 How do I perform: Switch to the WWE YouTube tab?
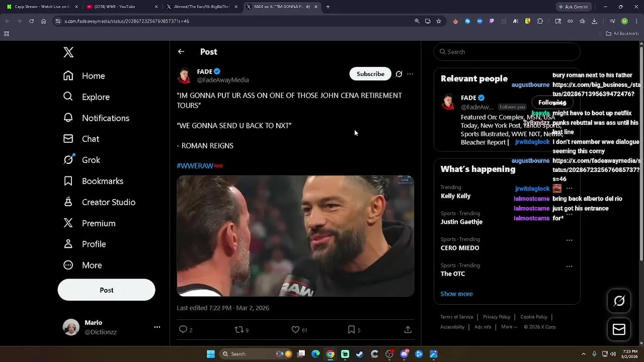tap(121, 7)
